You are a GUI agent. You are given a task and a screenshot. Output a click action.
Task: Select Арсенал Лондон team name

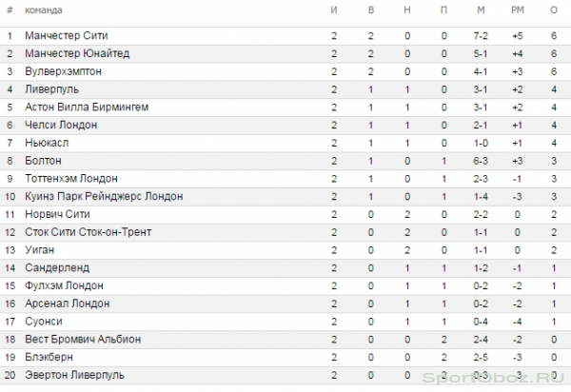(67, 304)
